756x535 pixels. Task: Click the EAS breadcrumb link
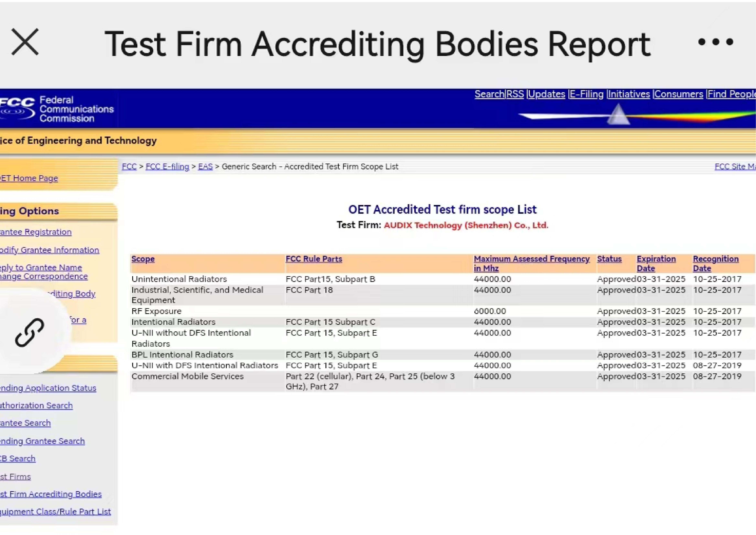click(205, 166)
